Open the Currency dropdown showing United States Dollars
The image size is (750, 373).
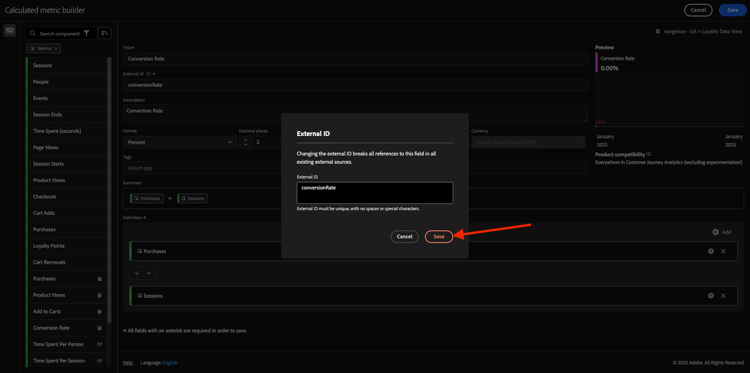pyautogui.click(x=528, y=142)
